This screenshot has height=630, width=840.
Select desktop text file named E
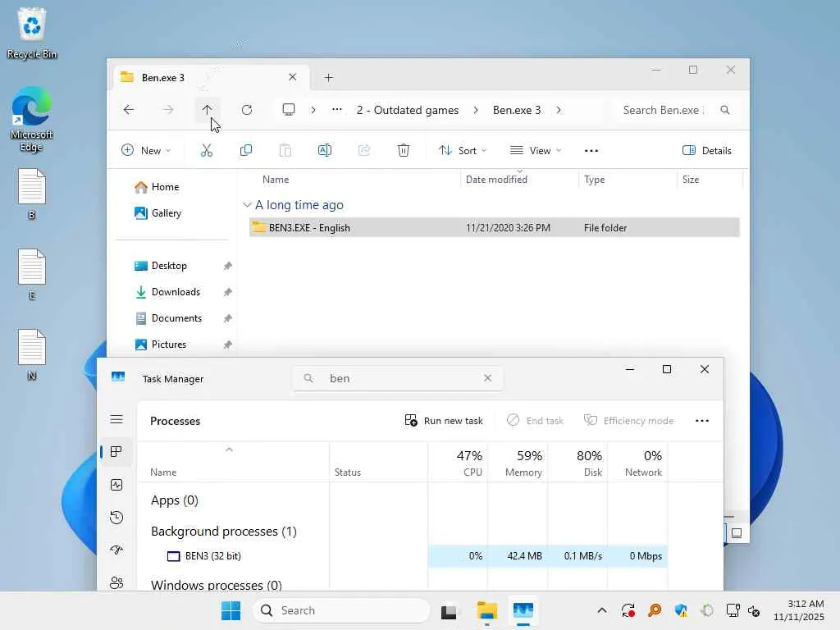coord(32,274)
